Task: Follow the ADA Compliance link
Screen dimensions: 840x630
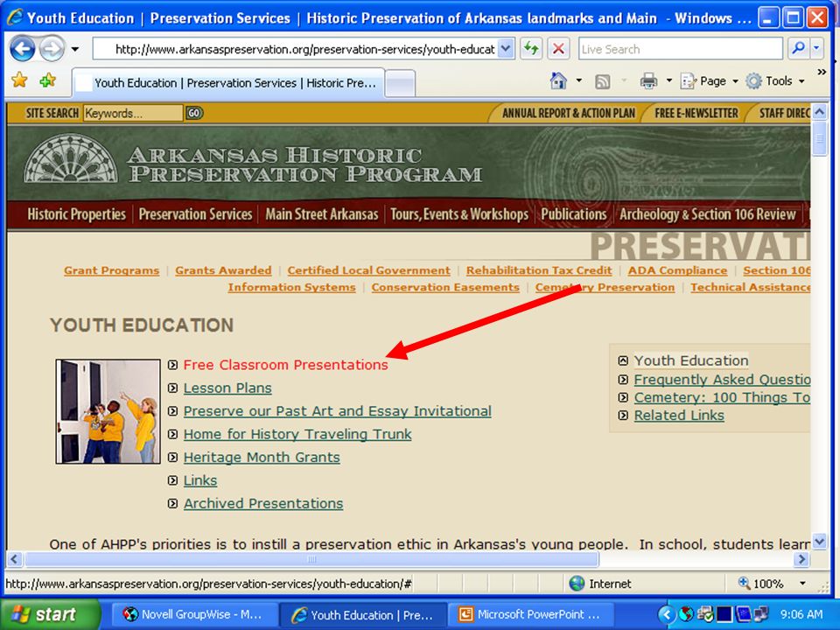Action: (677, 270)
